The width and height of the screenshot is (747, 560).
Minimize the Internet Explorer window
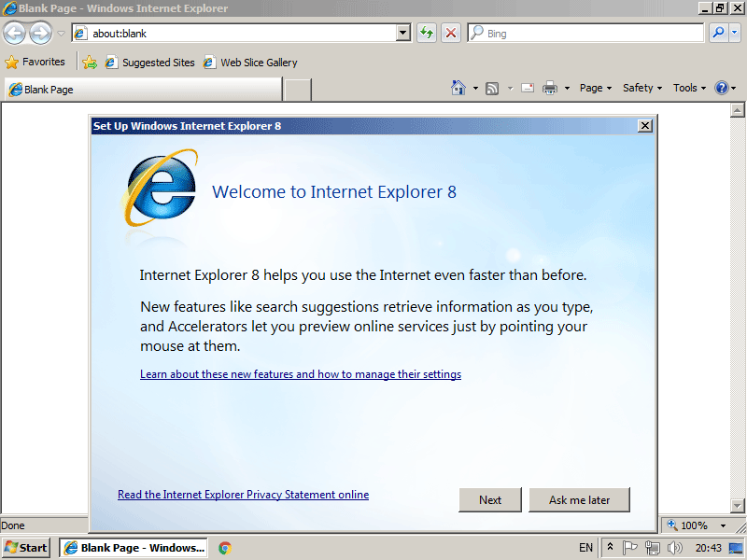pos(705,8)
